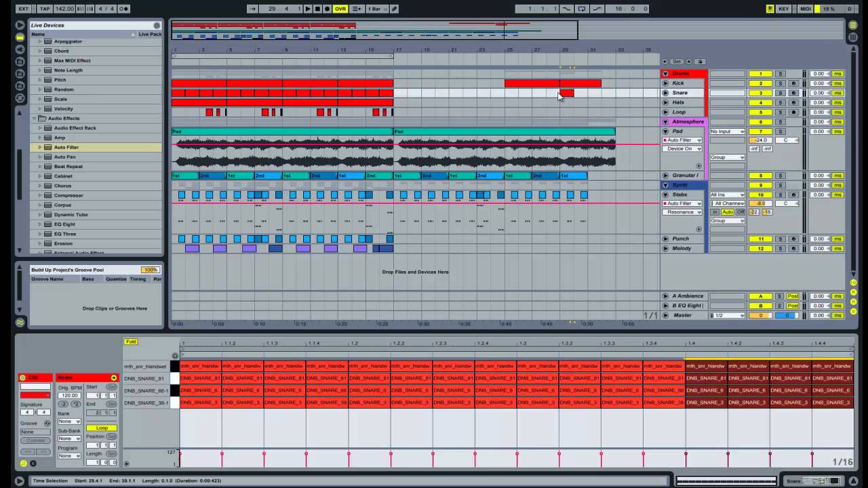Click the TAP tempo button
The height and width of the screenshot is (488, 868).
tap(45, 9)
